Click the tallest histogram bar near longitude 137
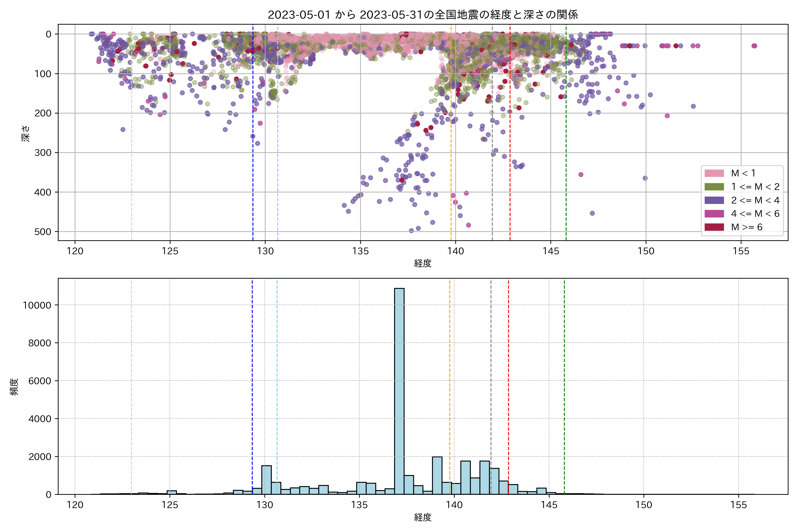This screenshot has height=532, width=798. point(399,390)
